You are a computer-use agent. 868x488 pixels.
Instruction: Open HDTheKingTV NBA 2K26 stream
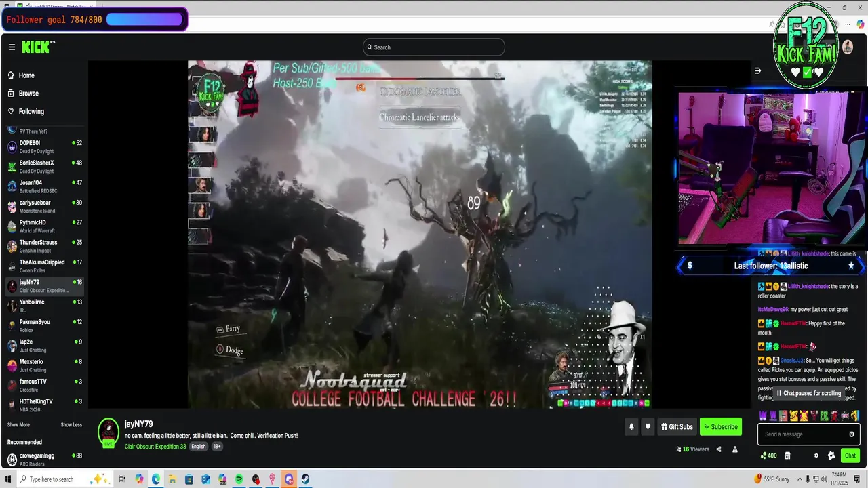44,405
